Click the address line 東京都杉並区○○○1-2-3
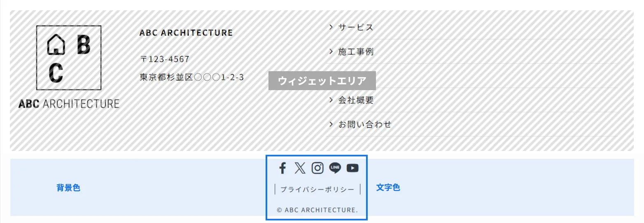This screenshot has height=223, width=644. tap(192, 77)
